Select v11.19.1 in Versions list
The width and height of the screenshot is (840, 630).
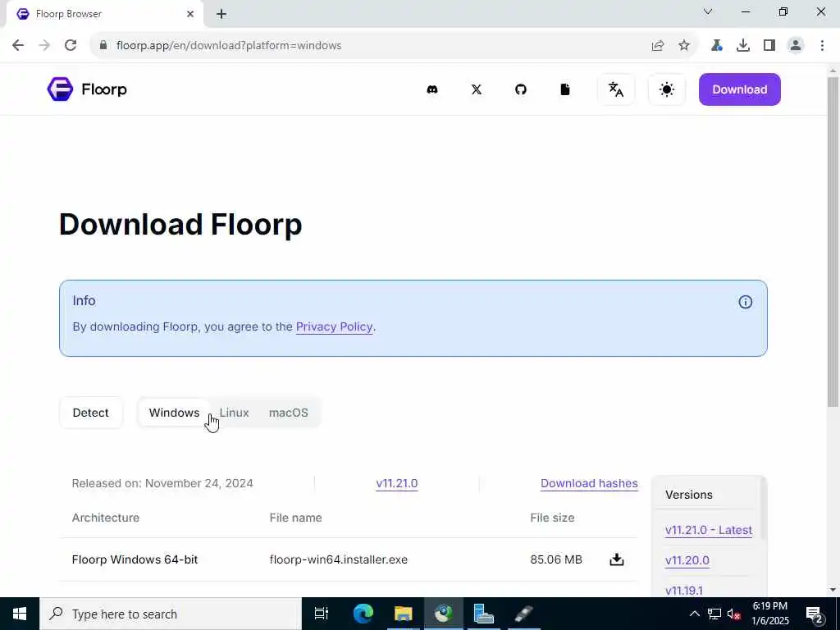683,591
